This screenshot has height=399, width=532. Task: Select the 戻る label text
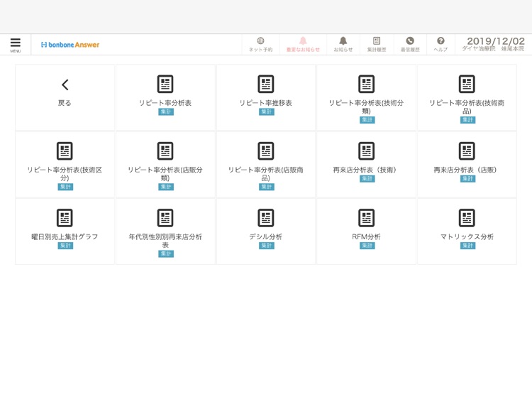tap(65, 103)
